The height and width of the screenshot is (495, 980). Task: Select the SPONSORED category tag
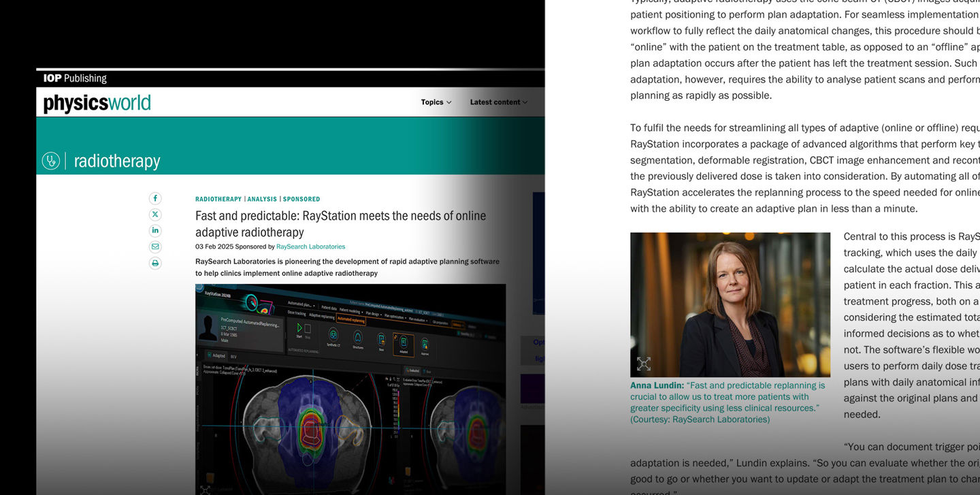(x=301, y=199)
